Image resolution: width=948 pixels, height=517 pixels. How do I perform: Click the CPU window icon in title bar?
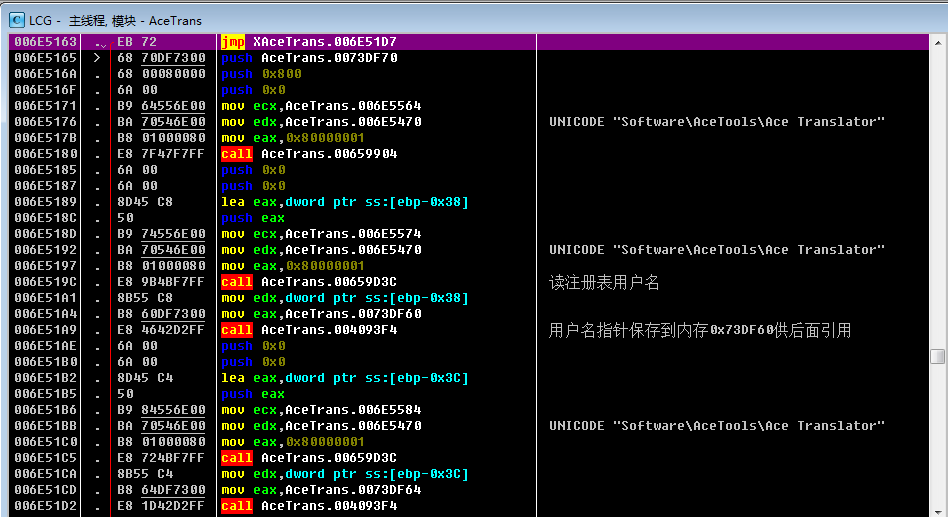tap(17, 18)
